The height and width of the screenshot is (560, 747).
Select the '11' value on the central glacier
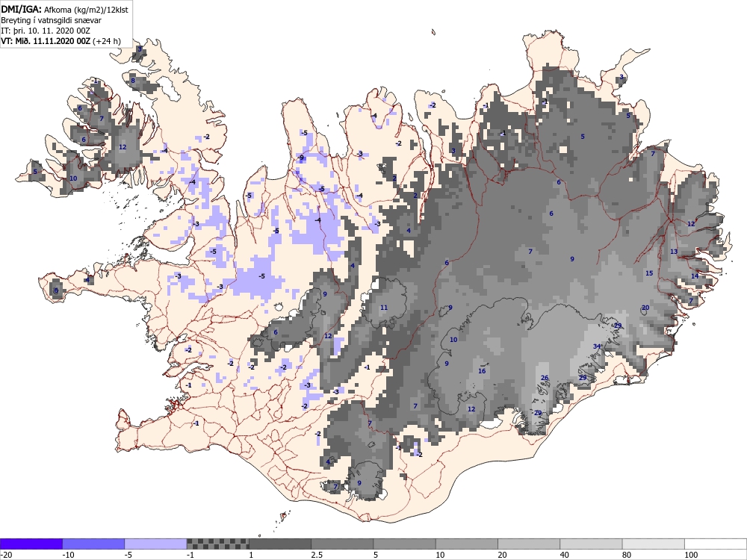384,308
